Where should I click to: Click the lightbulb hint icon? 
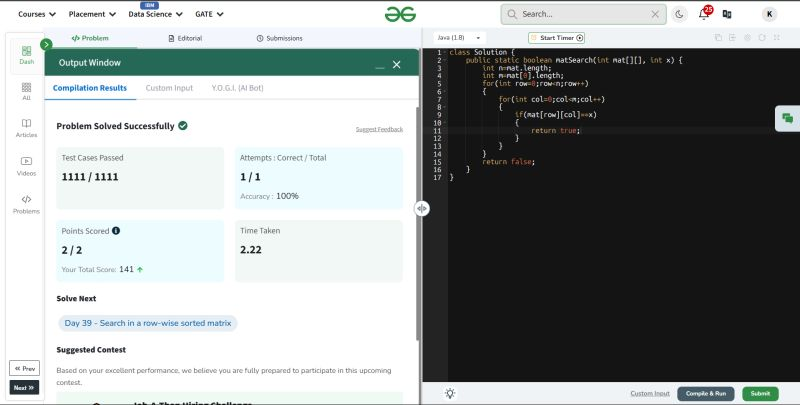449,393
